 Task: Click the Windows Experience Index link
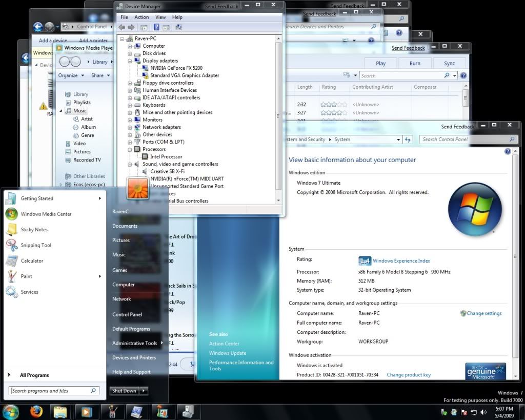pyautogui.click(x=401, y=261)
